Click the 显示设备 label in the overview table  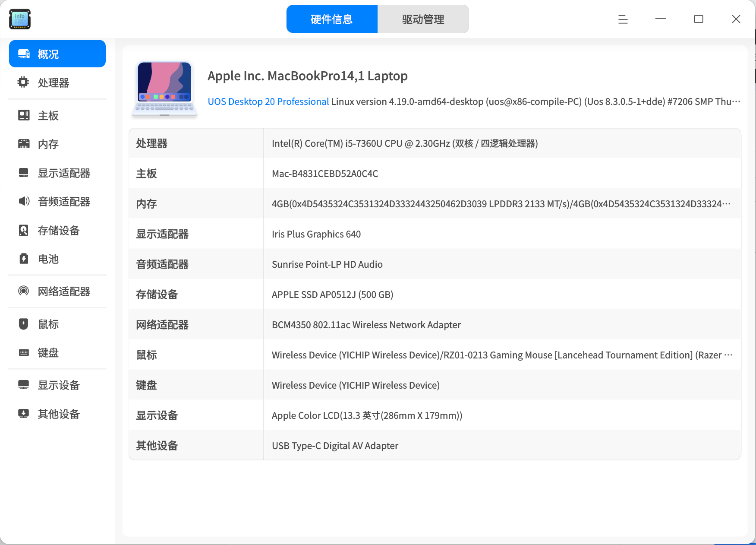(x=157, y=415)
